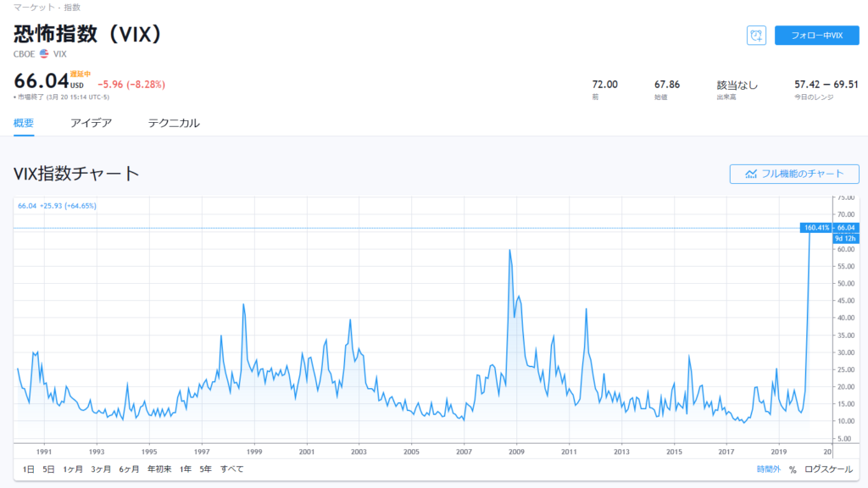
Task: Enable ログスケール log scale
Action: pos(829,469)
